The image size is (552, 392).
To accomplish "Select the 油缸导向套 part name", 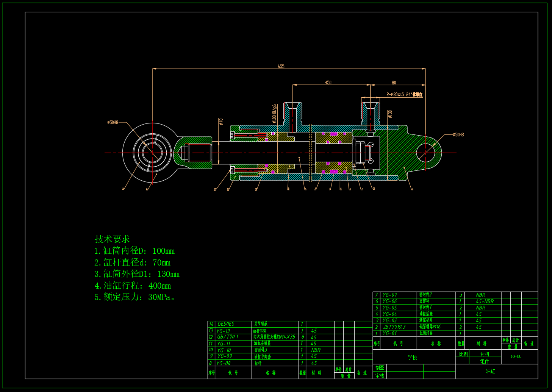I will pyautogui.click(x=263, y=356).
